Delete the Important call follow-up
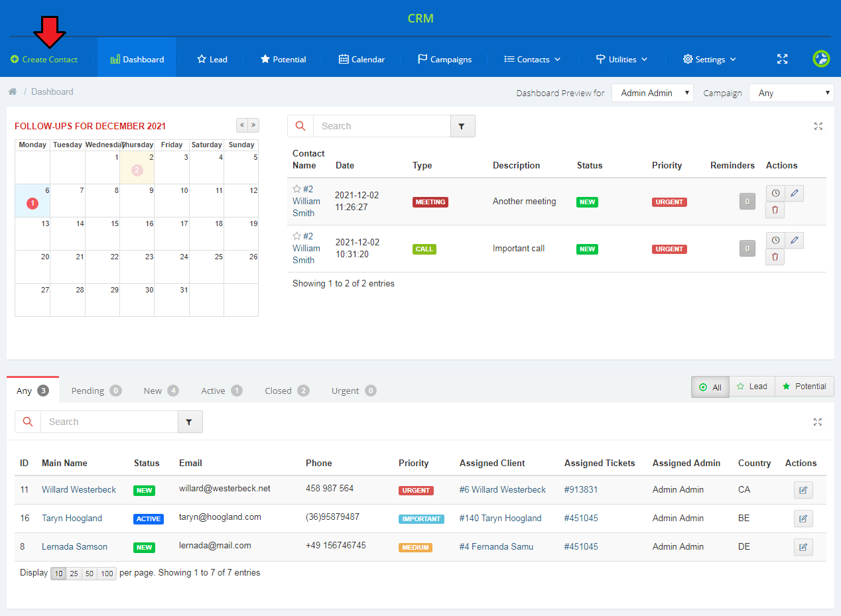The image size is (841, 616). pos(775,257)
